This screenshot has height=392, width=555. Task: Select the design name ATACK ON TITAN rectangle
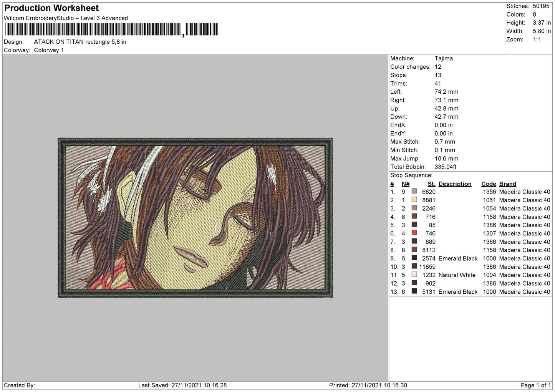[80, 42]
